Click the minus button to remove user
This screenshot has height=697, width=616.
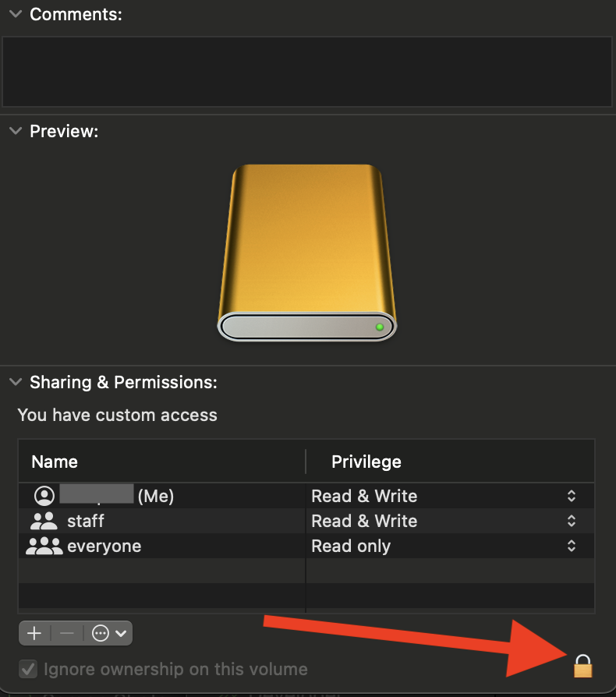tap(67, 633)
